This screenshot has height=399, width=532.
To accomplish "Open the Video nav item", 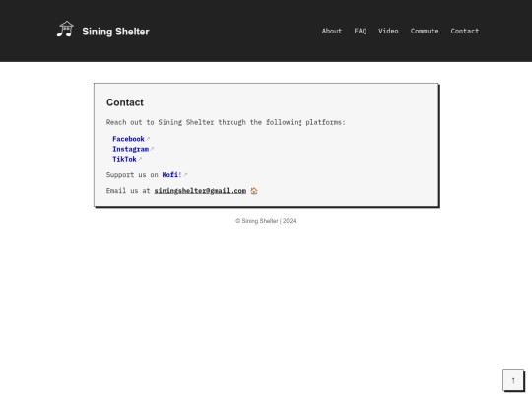I will point(388,31).
